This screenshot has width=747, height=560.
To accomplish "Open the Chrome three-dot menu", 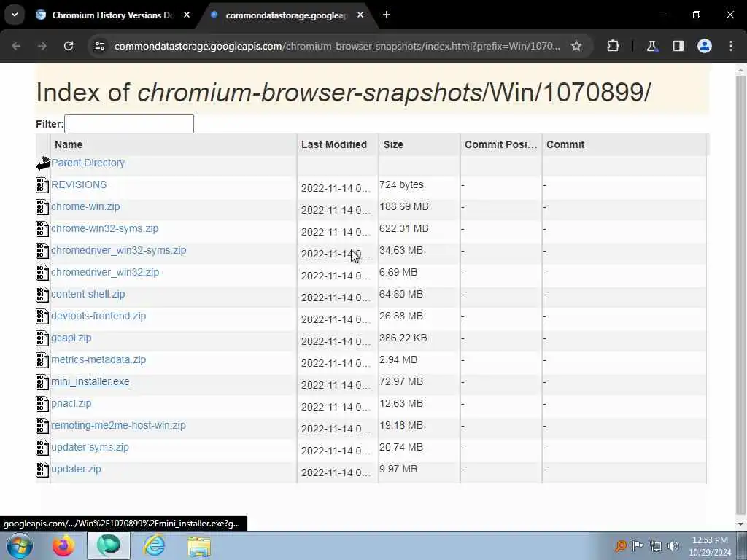I will pos(731,46).
